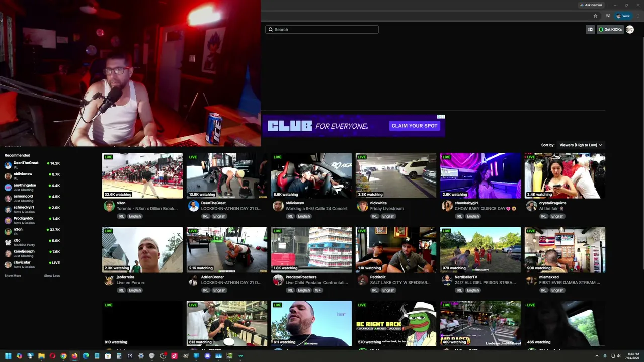Open DeenTheGreat from the Recommended sidebar
The width and height of the screenshot is (644, 362).
pos(32,165)
